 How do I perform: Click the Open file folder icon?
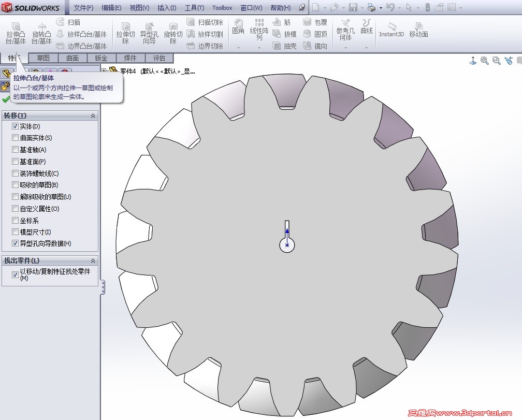(x=334, y=7)
